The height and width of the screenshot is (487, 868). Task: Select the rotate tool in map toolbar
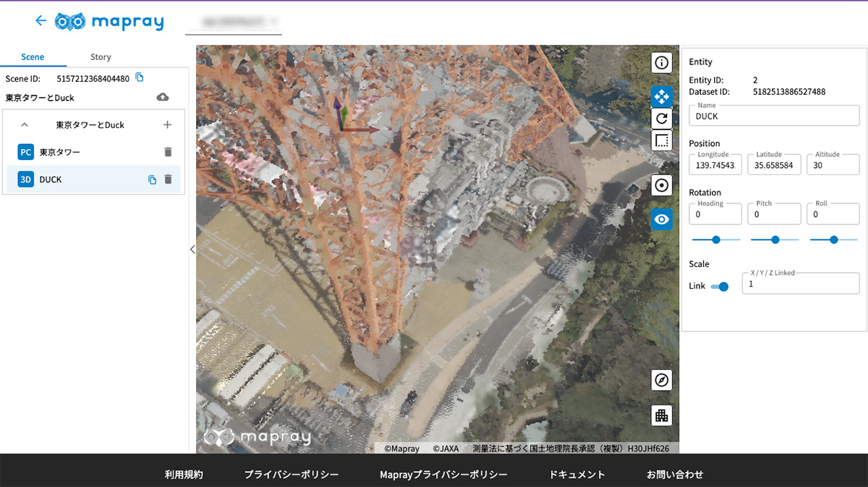click(x=661, y=119)
